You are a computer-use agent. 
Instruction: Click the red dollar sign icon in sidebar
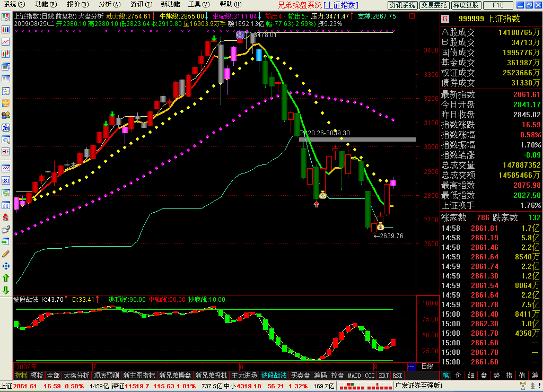pyautogui.click(x=5, y=217)
